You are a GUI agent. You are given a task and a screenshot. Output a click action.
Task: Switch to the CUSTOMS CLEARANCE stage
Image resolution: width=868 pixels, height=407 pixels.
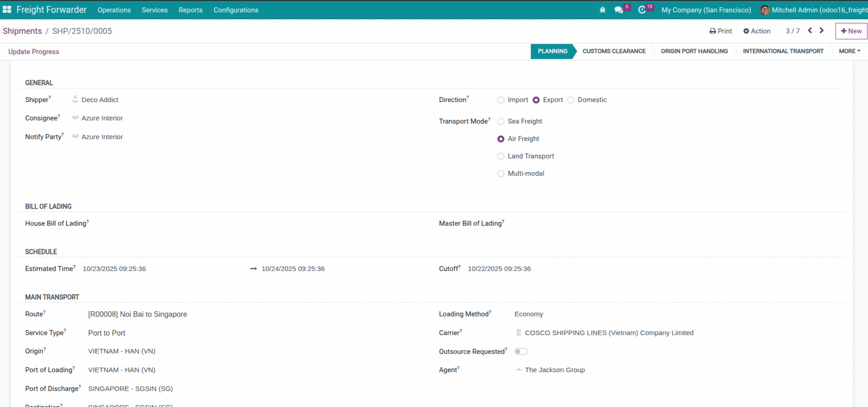click(614, 51)
